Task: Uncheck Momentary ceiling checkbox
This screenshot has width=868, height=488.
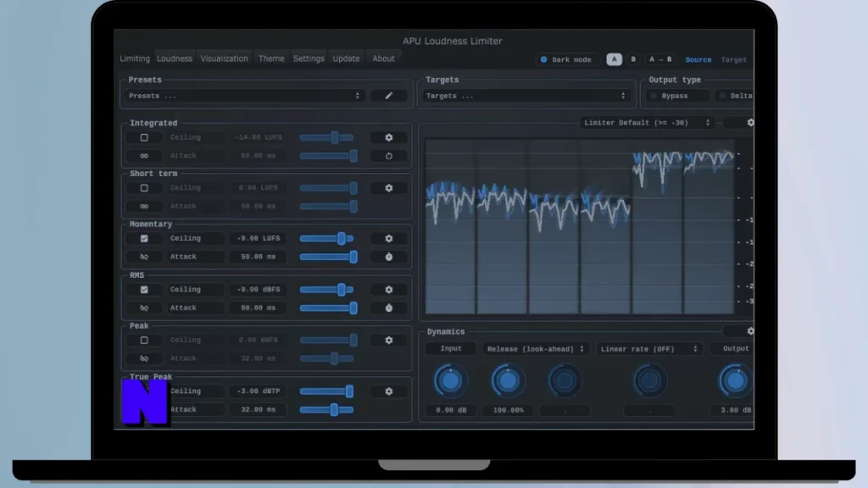Action: [x=144, y=238]
